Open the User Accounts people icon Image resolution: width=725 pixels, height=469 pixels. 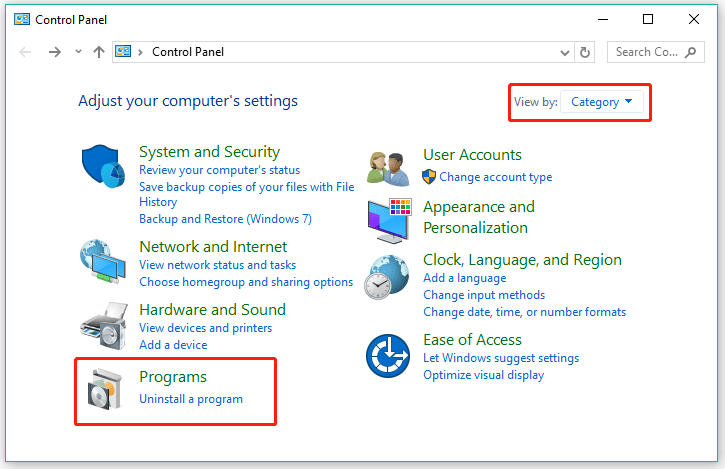coord(388,169)
